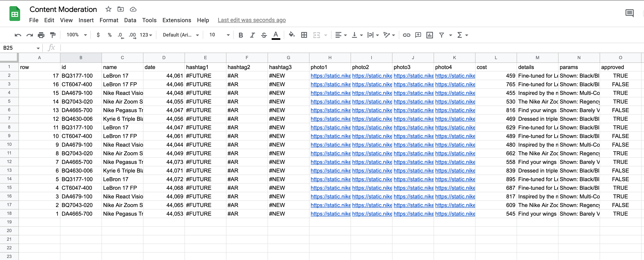Toggle strikethrough formatting
Image resolution: width=644 pixels, height=260 pixels.
click(264, 35)
